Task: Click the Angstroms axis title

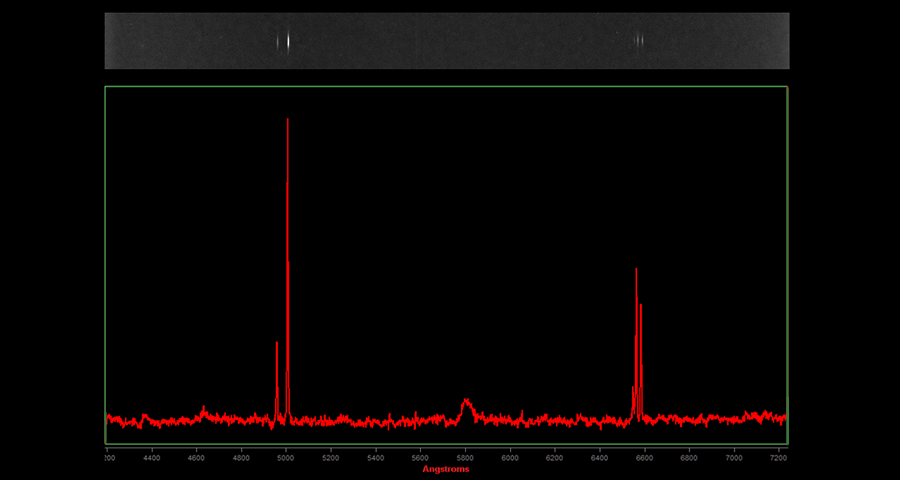Action: [x=445, y=469]
